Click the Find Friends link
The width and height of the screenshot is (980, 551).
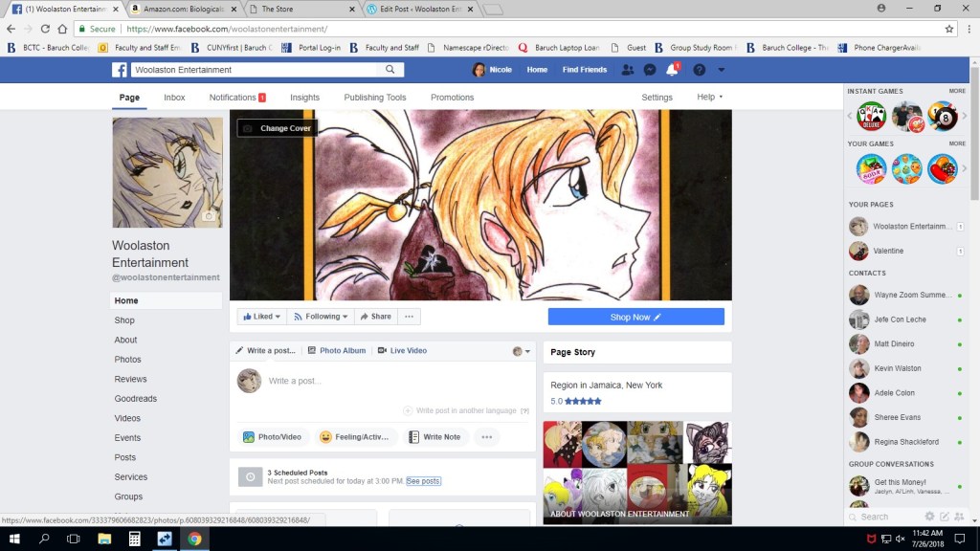[585, 70]
